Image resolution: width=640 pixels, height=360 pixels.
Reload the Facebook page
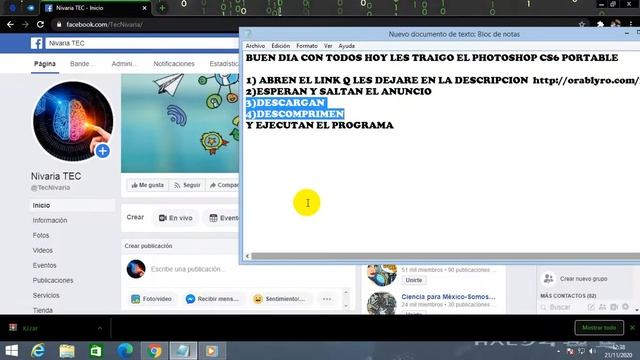[40, 24]
